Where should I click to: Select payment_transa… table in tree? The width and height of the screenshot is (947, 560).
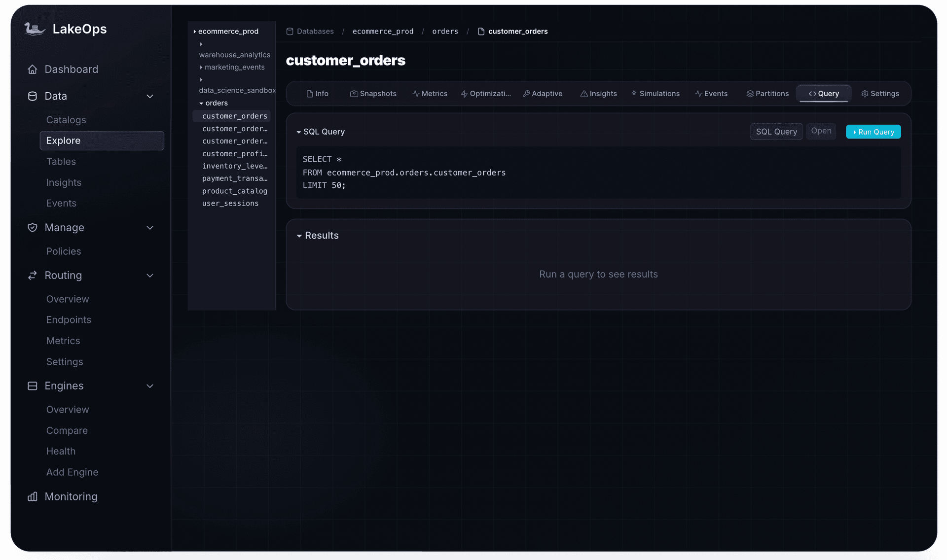[235, 178]
